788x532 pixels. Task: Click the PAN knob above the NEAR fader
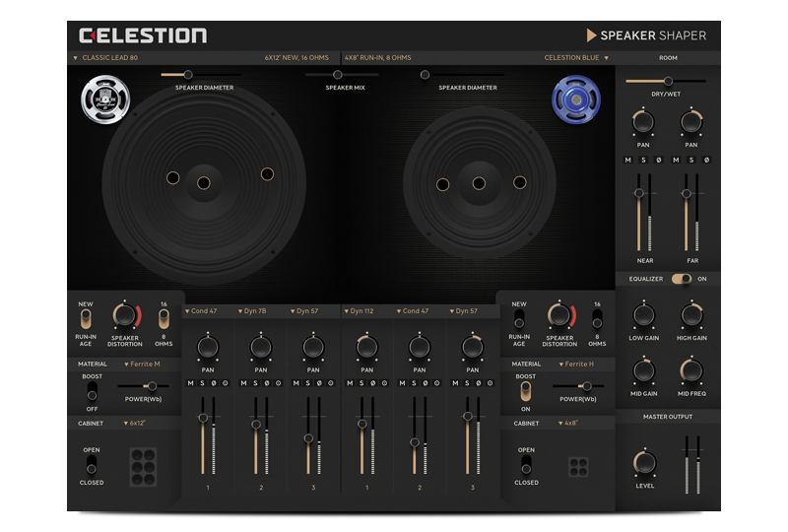[x=643, y=122]
